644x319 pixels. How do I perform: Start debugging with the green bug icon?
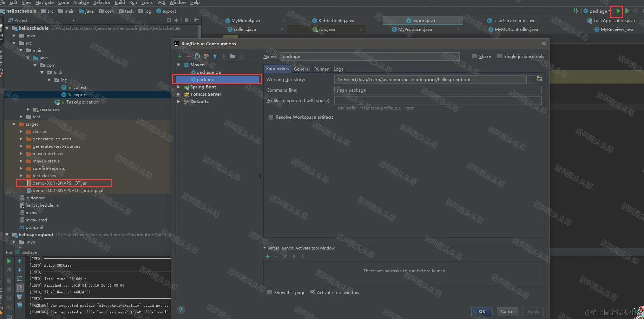coord(628,11)
